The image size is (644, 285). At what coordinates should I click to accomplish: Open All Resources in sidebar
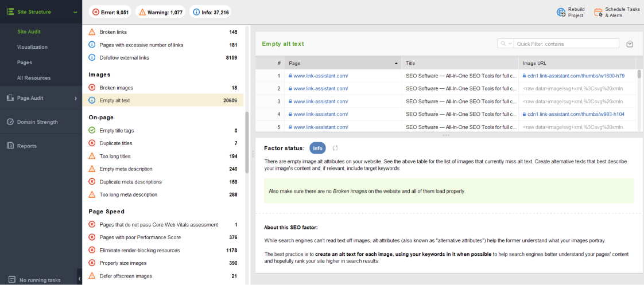[x=34, y=78]
